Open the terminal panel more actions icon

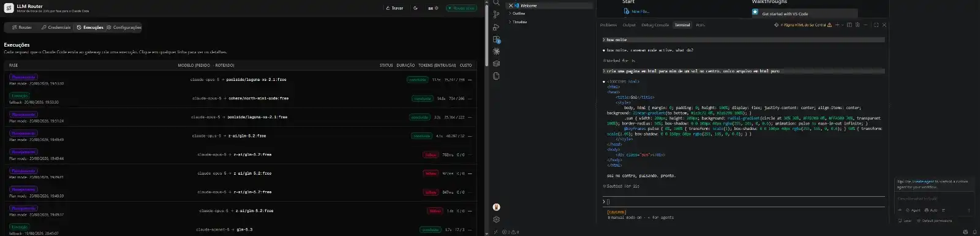866,25
